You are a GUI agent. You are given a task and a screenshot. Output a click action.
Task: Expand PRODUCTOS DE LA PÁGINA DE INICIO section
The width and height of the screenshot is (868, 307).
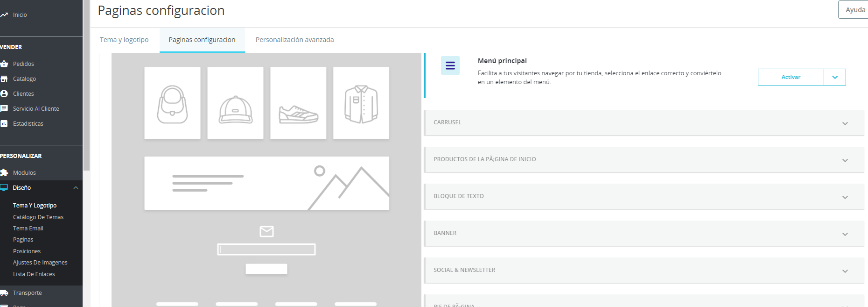pyautogui.click(x=644, y=159)
